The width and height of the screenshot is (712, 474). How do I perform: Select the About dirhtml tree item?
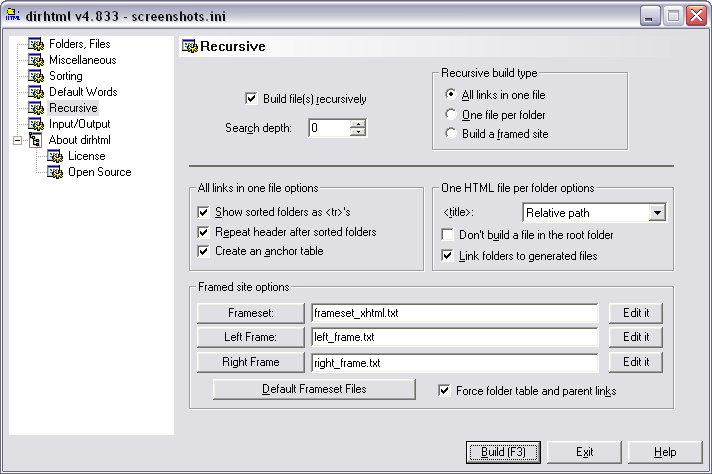point(79,140)
